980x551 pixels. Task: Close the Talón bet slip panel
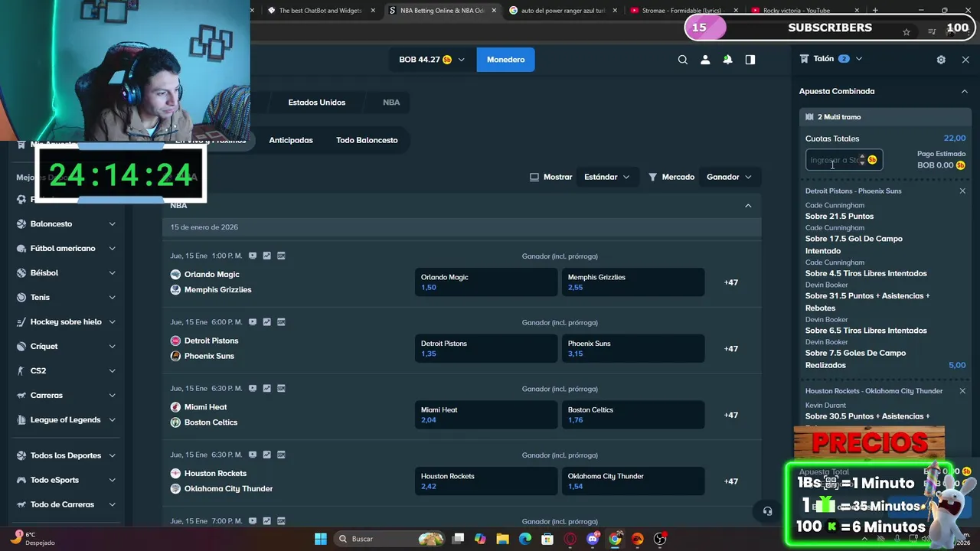pyautogui.click(x=965, y=60)
